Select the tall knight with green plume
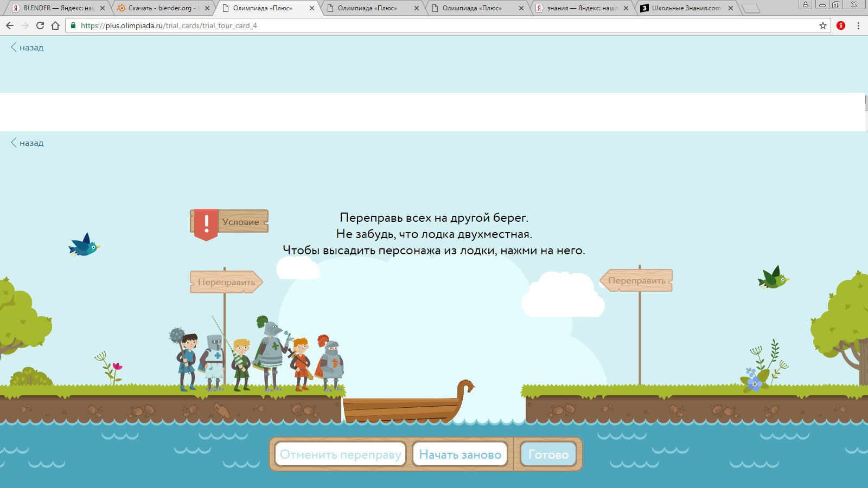868x488 pixels. click(x=270, y=354)
